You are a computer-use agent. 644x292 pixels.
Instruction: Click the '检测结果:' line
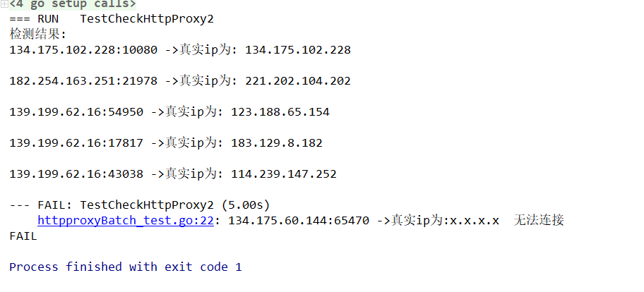click(x=37, y=34)
